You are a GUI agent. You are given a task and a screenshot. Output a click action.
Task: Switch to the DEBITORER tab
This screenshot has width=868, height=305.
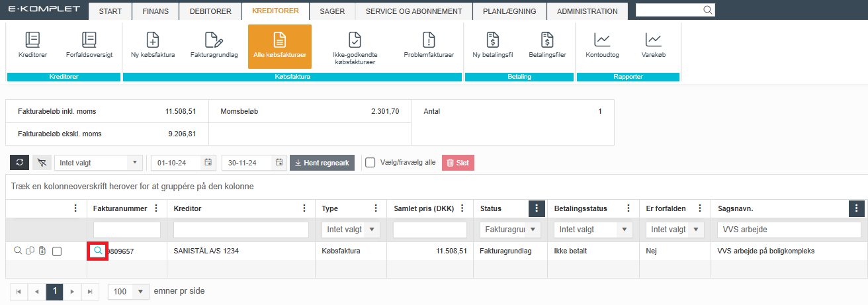point(210,11)
